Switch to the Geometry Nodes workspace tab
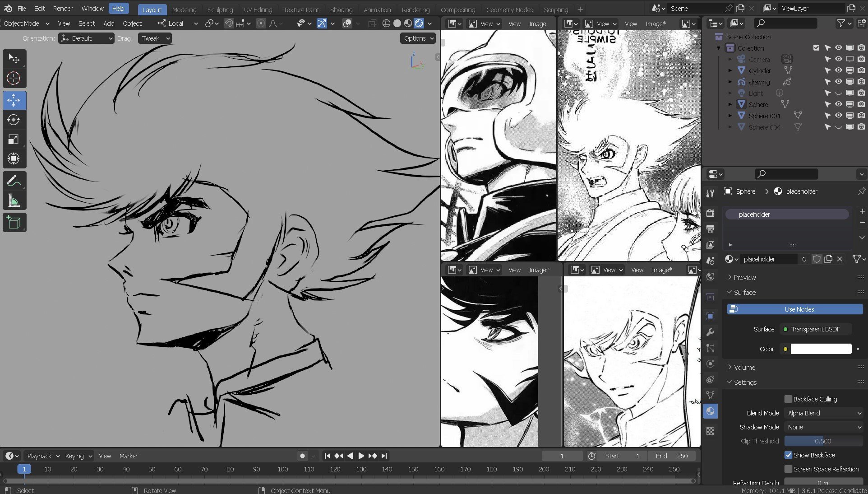The height and width of the screenshot is (494, 868). pos(509,9)
